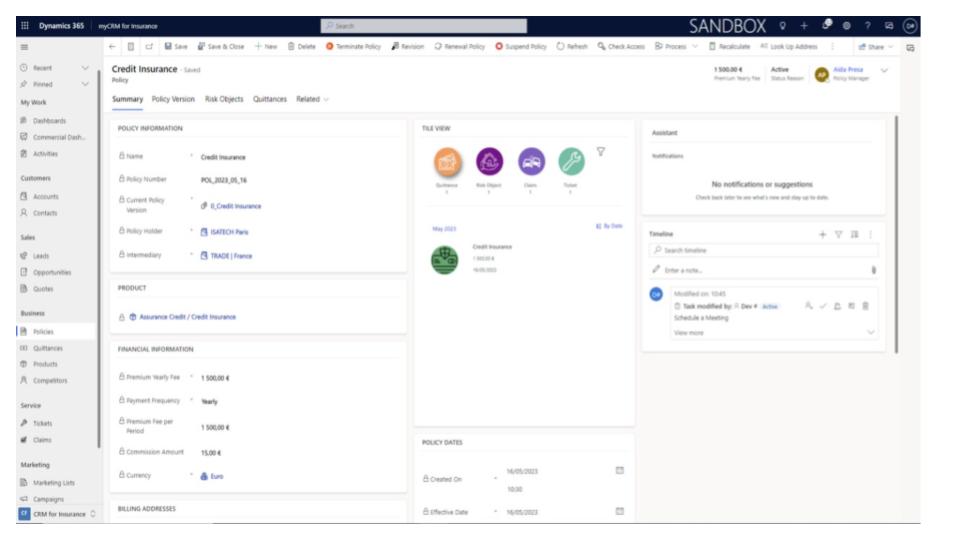Collapse the sidebar with hamburger icon

[24, 47]
